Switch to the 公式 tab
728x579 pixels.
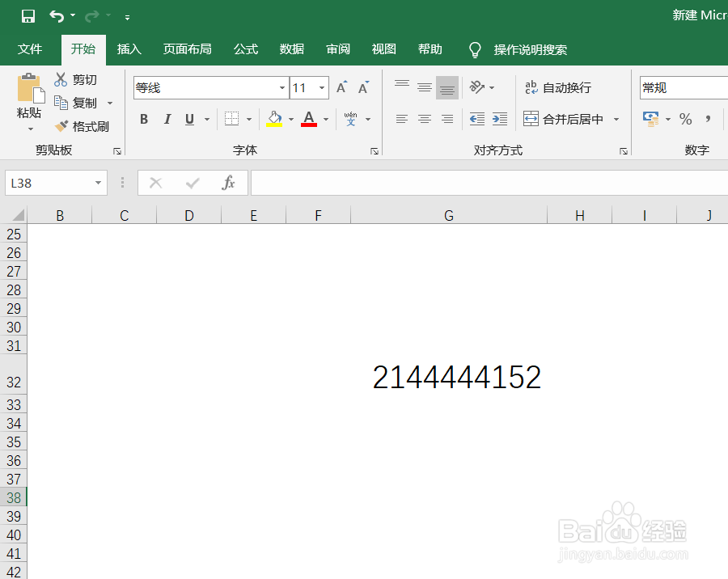[246, 49]
